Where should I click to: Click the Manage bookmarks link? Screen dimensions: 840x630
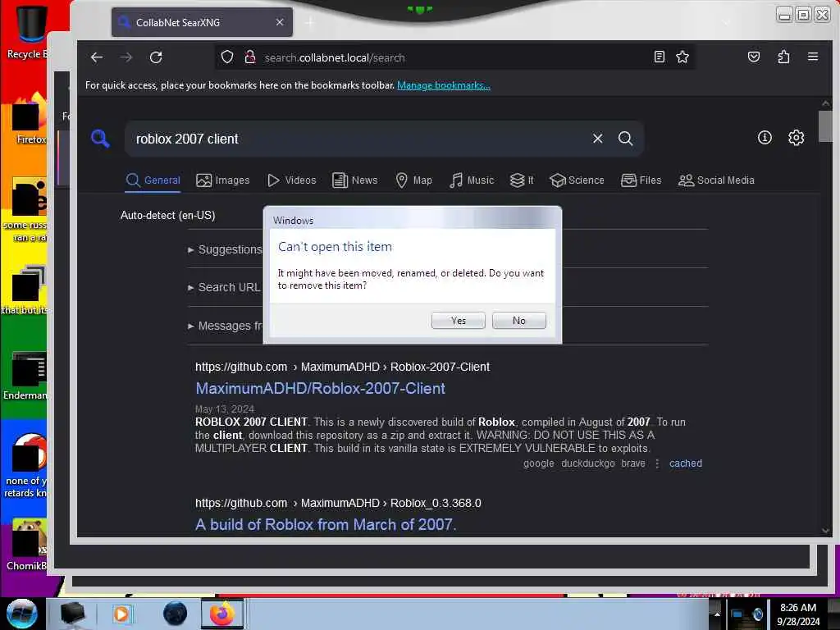(x=444, y=85)
